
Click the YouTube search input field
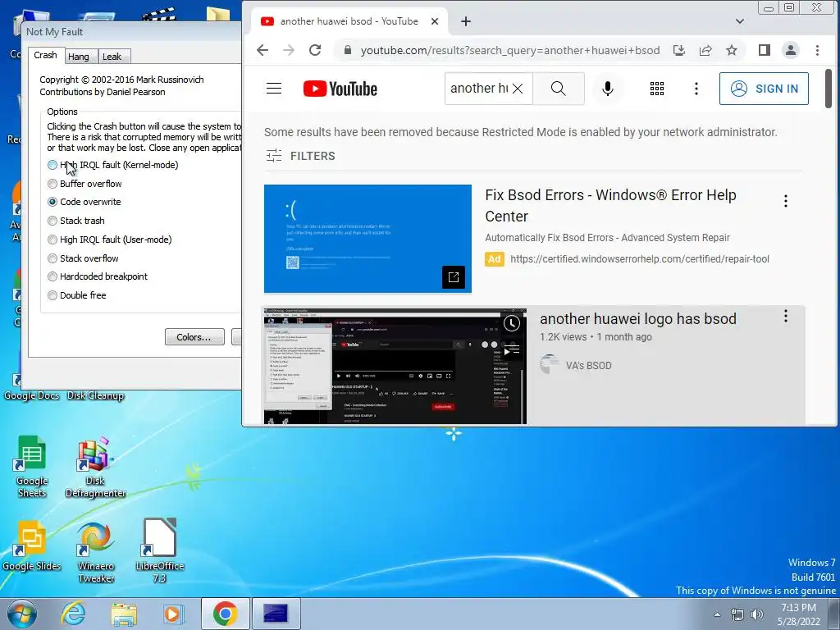pos(478,89)
